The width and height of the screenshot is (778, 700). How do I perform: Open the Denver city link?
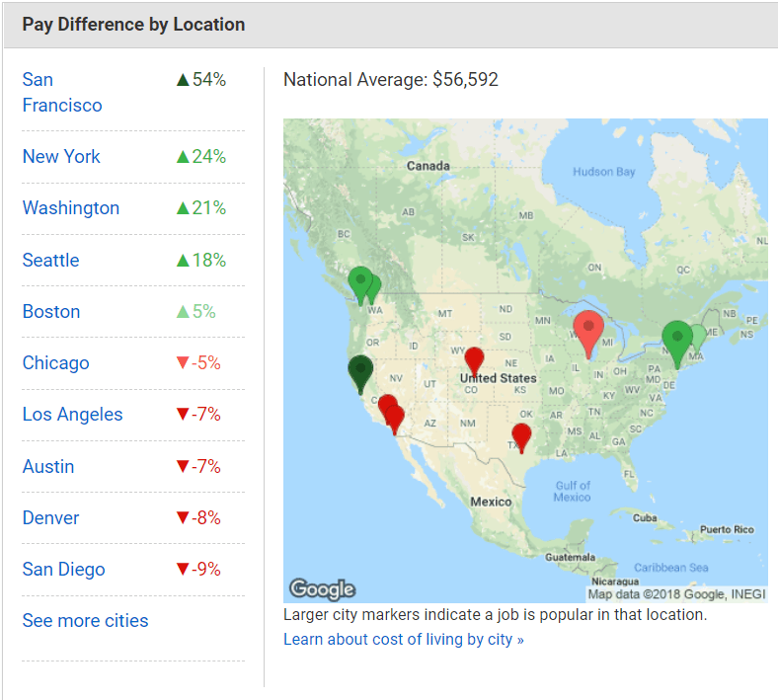coord(50,518)
